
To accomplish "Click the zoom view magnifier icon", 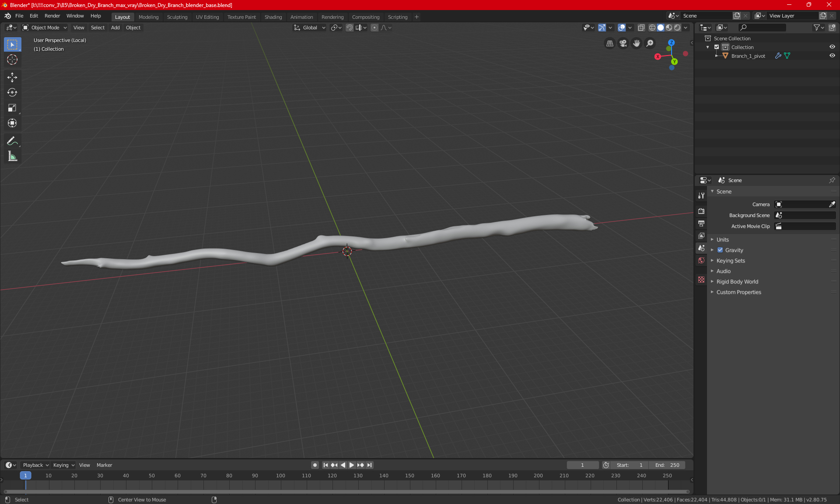I will [650, 43].
